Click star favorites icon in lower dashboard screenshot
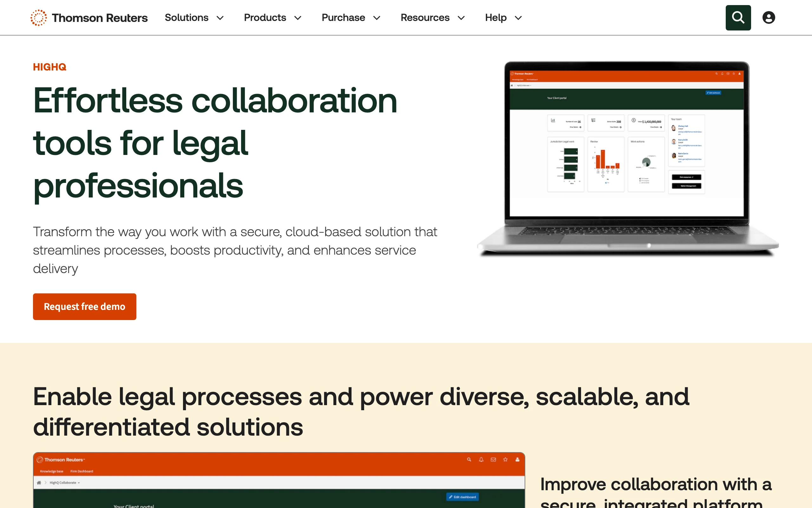The image size is (812, 508). pos(505,460)
